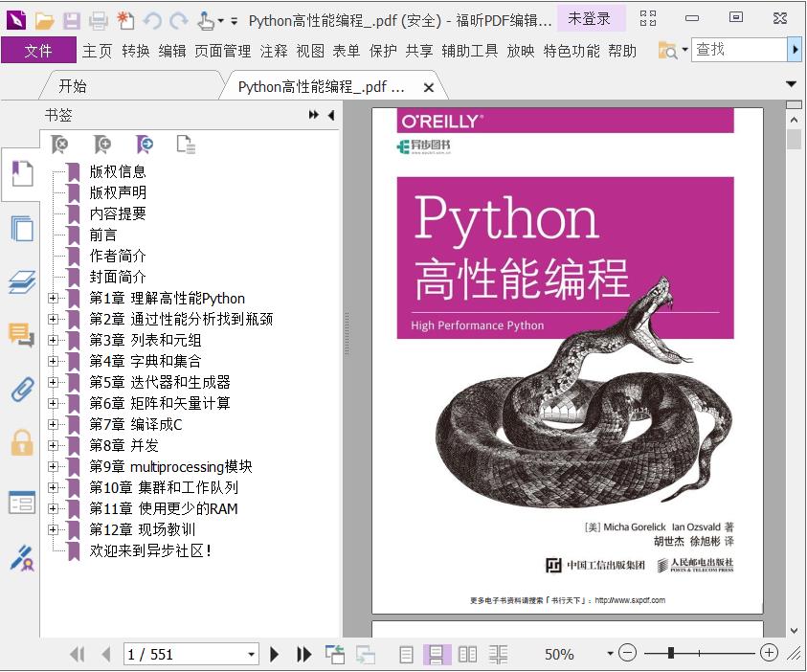Expand the 第3章 列表和元组 bookmark
The image size is (807, 672).
(53, 340)
